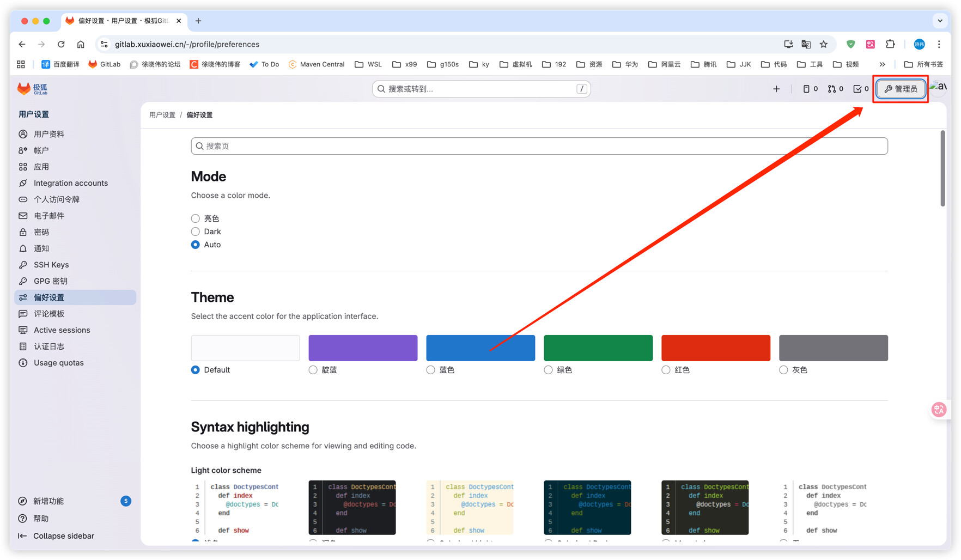961x560 pixels.
Task: Click the browser reload page icon
Action: [61, 44]
